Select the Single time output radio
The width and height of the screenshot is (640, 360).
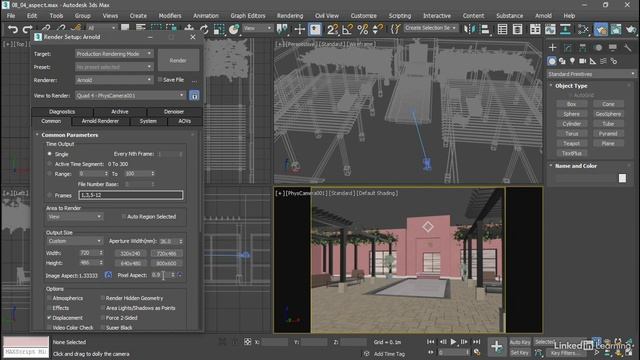50,154
